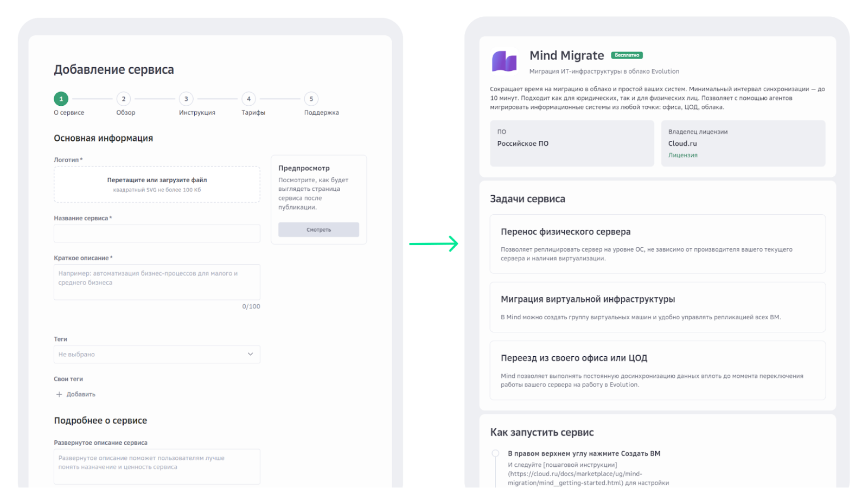Select step 5 "Поддержка"
The height and width of the screenshot is (488, 868).
pyautogui.click(x=311, y=99)
